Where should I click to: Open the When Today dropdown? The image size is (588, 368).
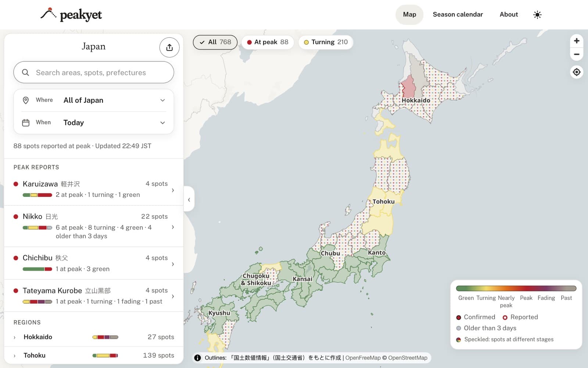click(x=94, y=123)
